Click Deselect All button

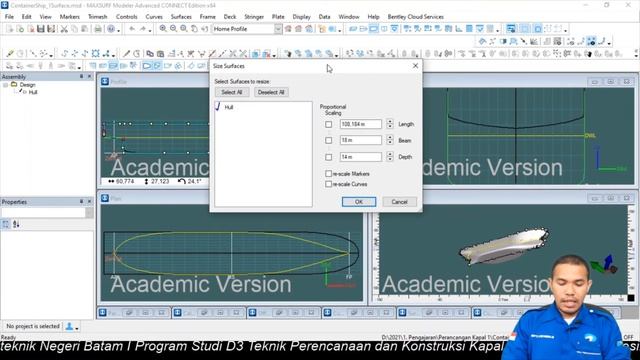[x=271, y=92]
